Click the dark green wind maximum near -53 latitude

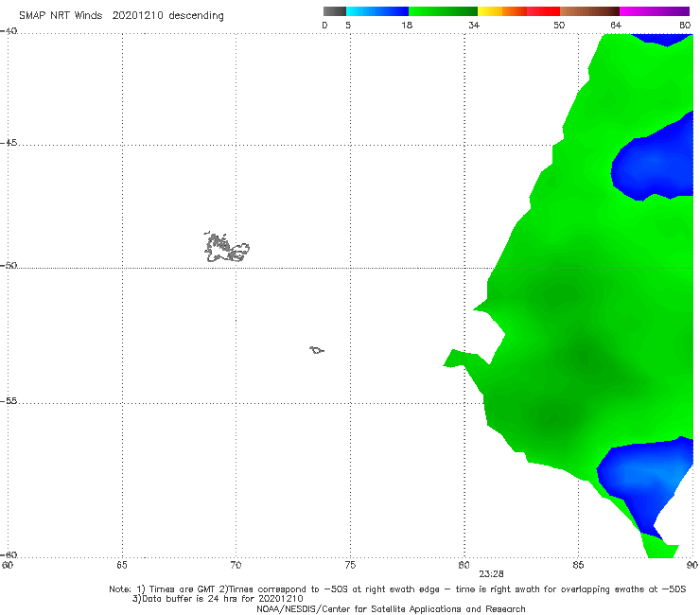click(x=585, y=358)
